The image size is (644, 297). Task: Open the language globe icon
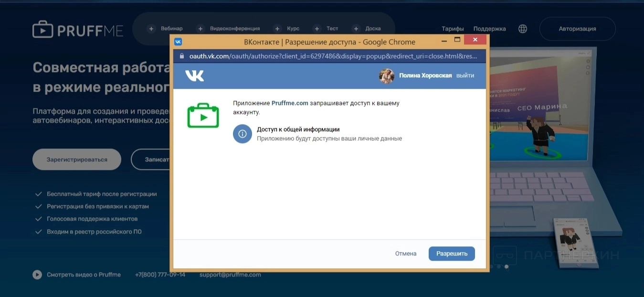pyautogui.click(x=523, y=29)
